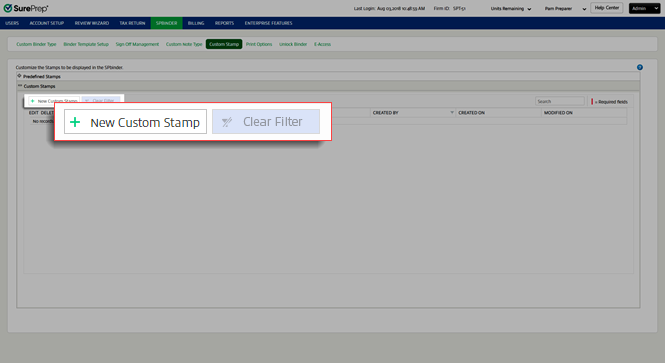Switch to Print Options tab
The image size is (665, 363).
(259, 44)
